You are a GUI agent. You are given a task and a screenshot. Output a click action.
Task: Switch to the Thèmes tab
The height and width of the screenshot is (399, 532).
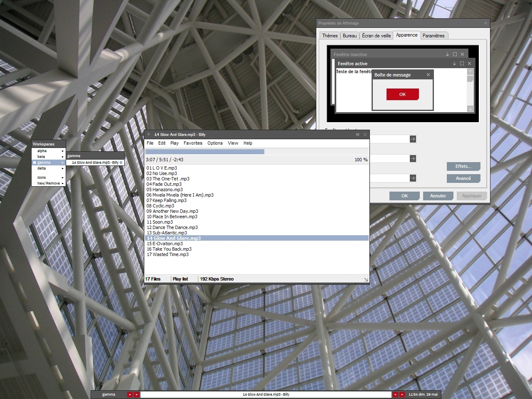coord(330,36)
